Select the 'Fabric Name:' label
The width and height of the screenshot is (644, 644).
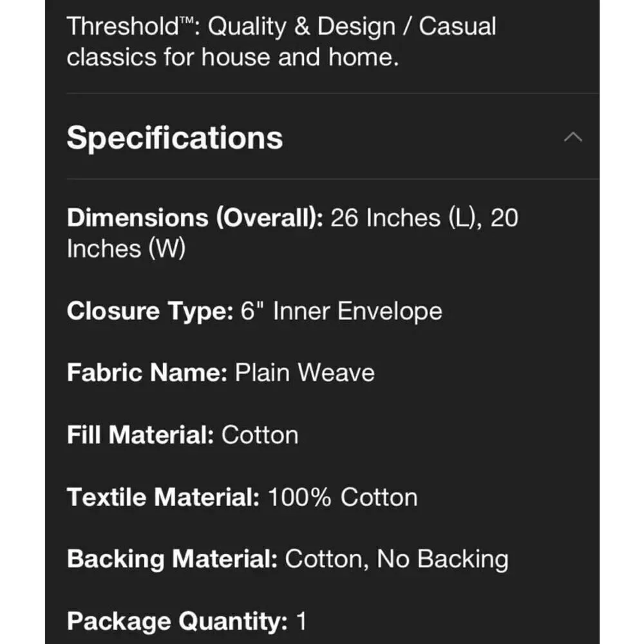coord(147,372)
